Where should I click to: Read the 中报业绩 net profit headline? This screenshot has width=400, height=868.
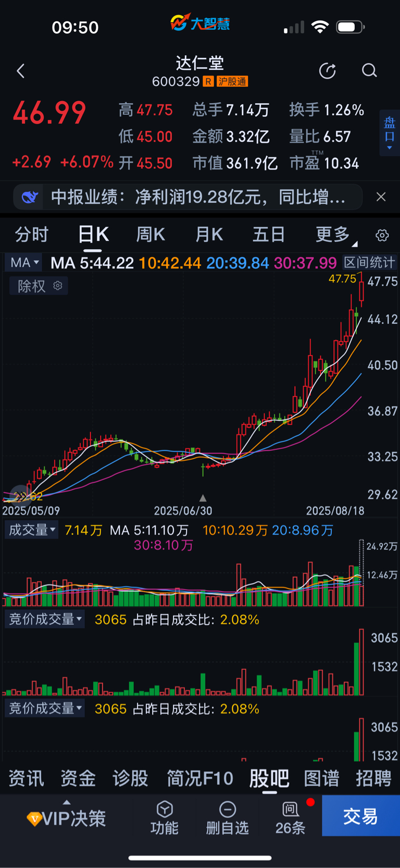(198, 197)
